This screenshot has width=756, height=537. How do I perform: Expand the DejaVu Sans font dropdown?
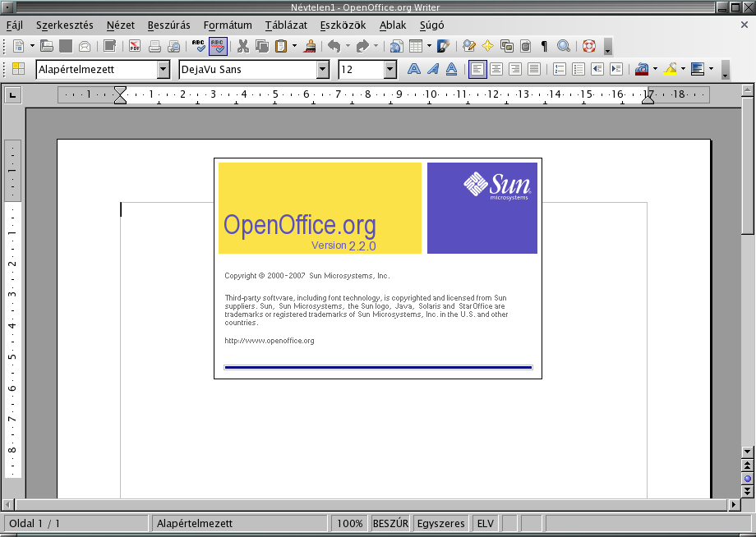point(323,69)
